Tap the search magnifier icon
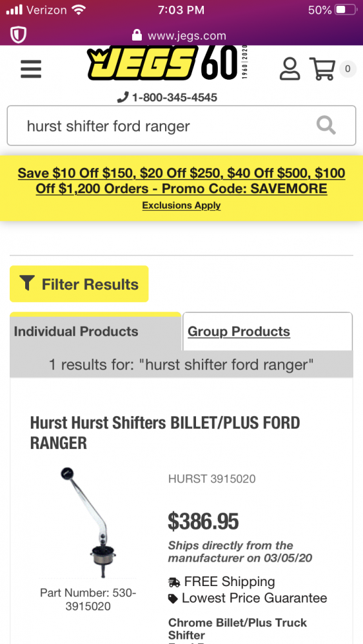363x644 pixels. point(326,125)
